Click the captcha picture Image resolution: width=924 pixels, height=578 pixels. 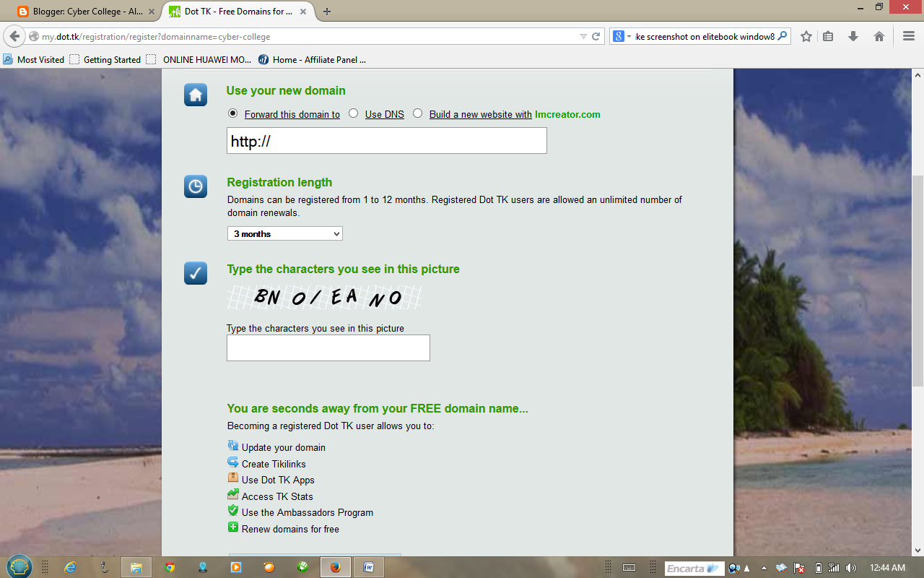325,297
